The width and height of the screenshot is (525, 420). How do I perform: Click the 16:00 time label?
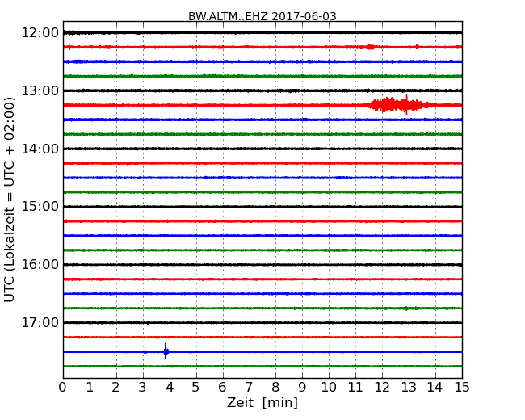pyautogui.click(x=40, y=265)
